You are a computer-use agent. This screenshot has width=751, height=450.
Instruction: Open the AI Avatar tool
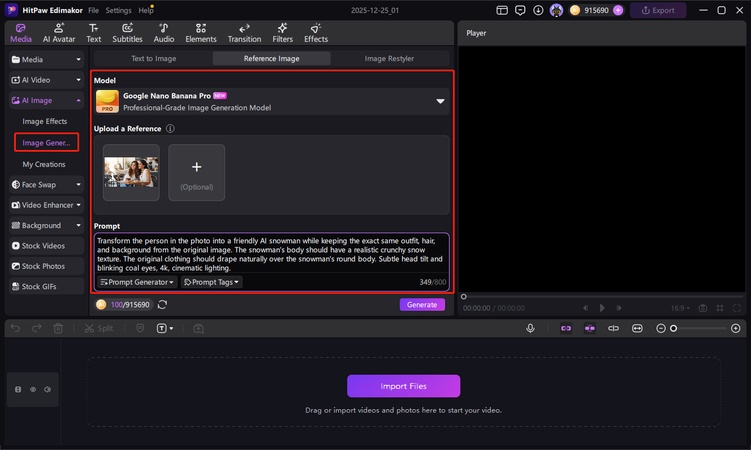point(57,33)
